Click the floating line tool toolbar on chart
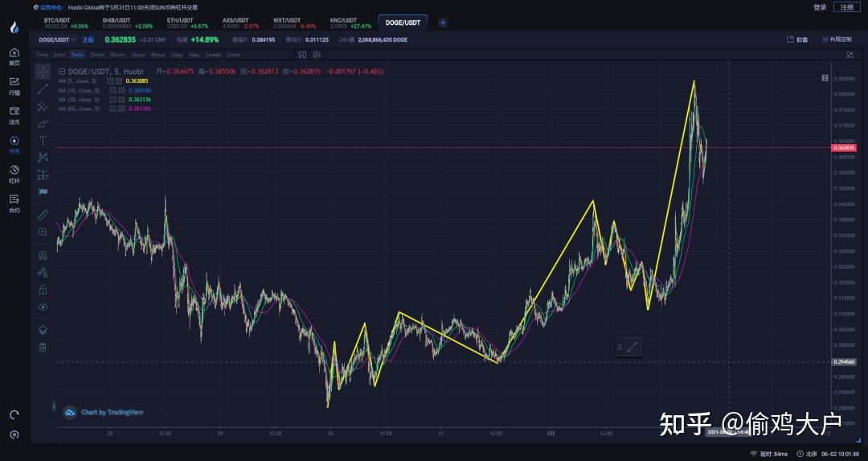Viewport: 868px width, 461px height. click(x=628, y=348)
